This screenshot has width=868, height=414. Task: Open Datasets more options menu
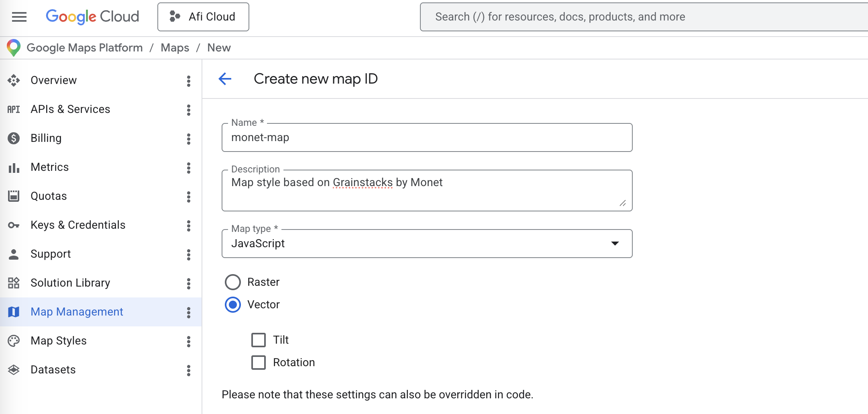pyautogui.click(x=188, y=370)
